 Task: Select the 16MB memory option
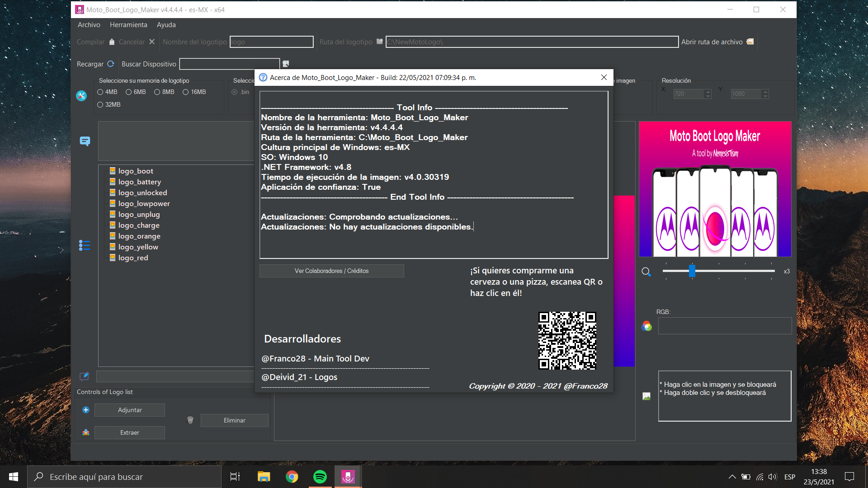(185, 92)
